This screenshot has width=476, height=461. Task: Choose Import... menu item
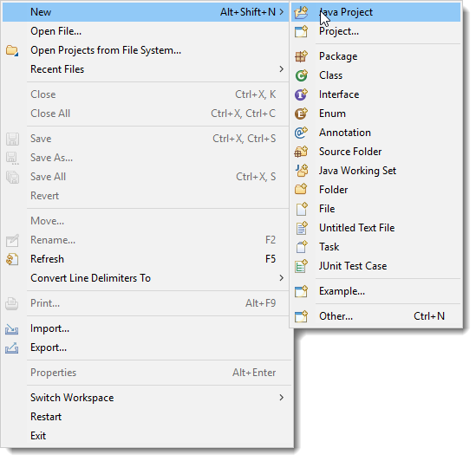(x=146, y=328)
